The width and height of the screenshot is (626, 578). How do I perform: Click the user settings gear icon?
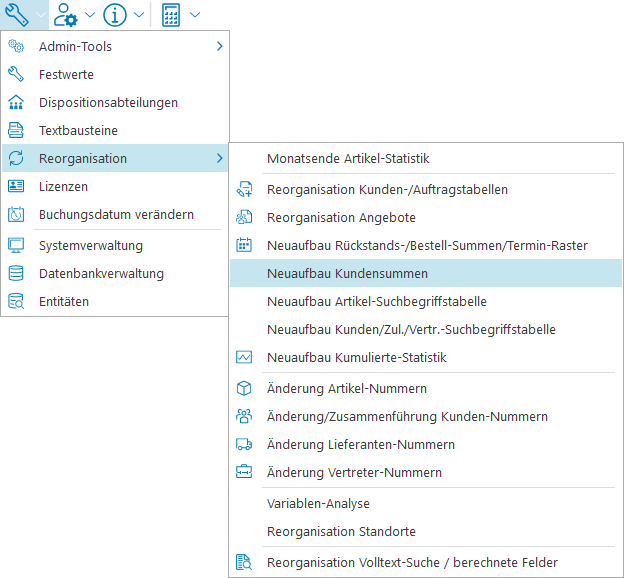(67, 14)
